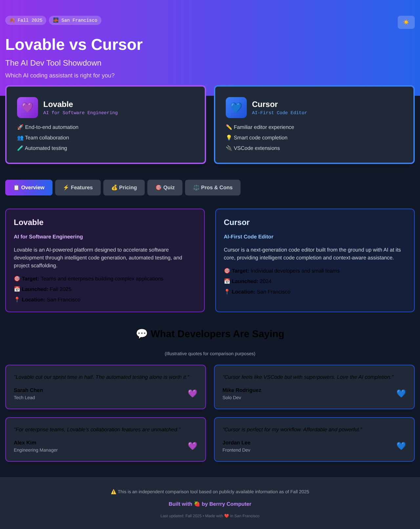This screenshot has height=529, width=420.
Task: Click the Illustrative quotes disclaimer note
Action: pyautogui.click(x=210, y=354)
